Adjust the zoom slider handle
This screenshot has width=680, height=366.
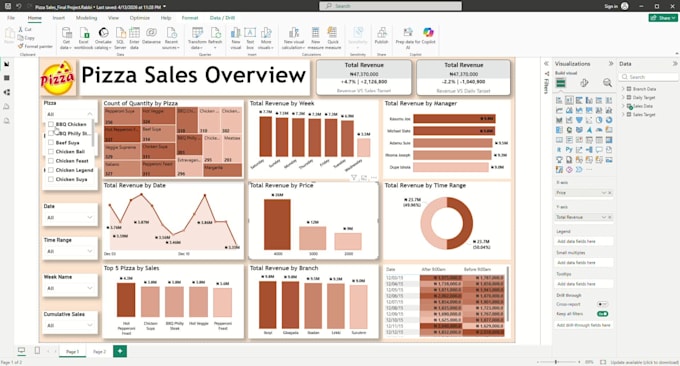click(556, 362)
